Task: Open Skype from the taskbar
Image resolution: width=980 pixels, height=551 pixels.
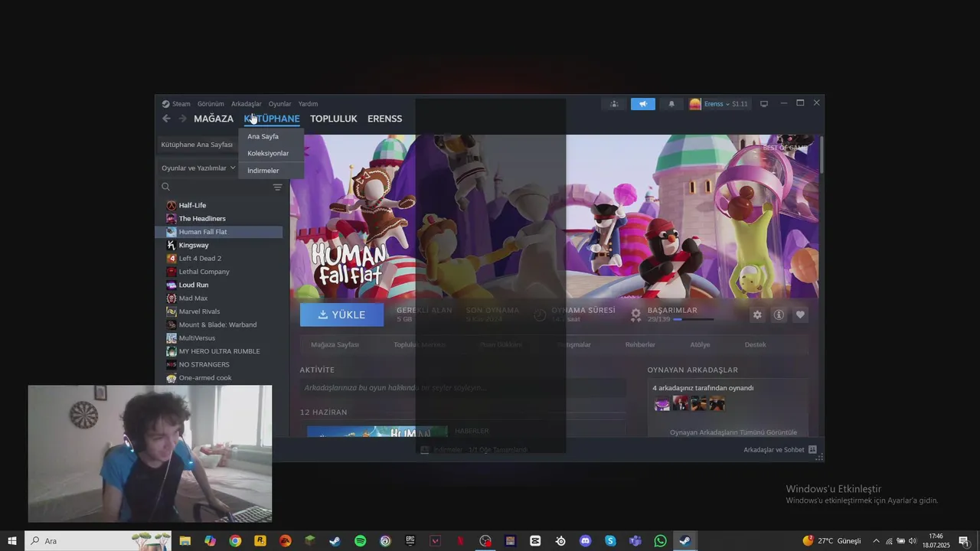Action: [610, 541]
